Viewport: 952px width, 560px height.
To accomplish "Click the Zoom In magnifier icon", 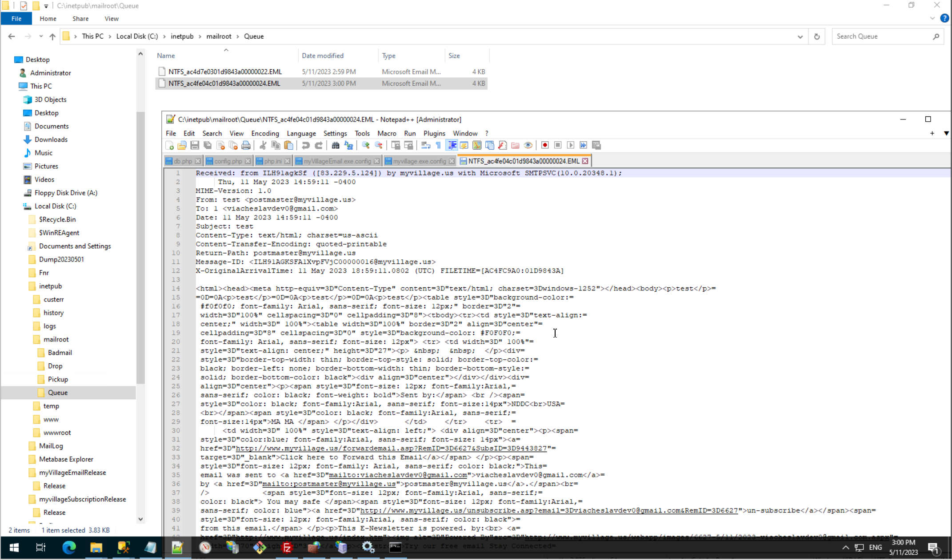I will [365, 145].
